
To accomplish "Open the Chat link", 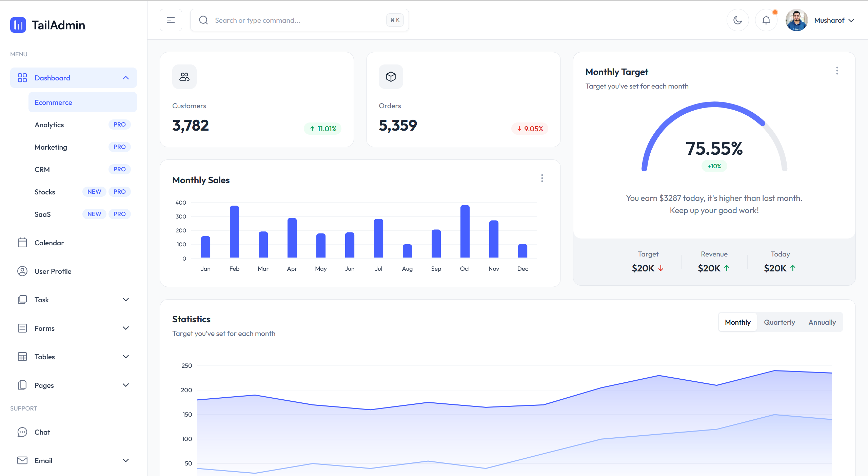I will pyautogui.click(x=74, y=432).
